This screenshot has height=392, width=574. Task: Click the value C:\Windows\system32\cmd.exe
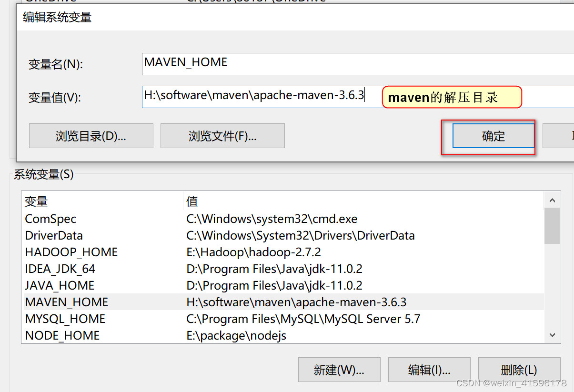pos(272,219)
